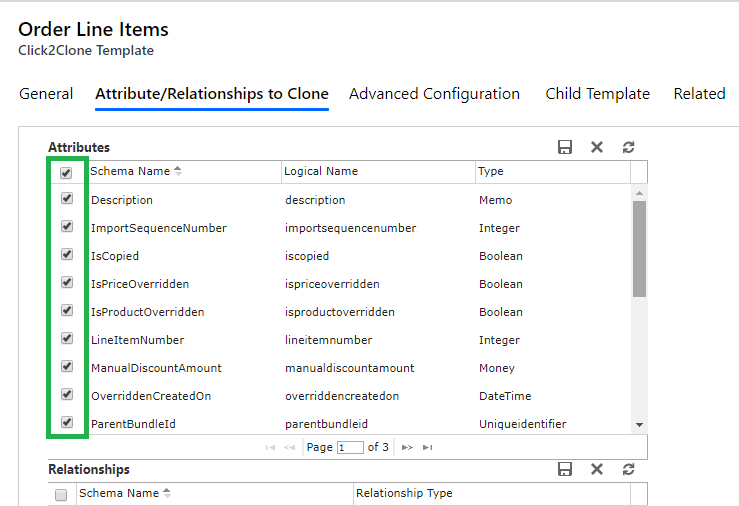The image size is (739, 506).
Task: Edit the page number field
Action: [x=349, y=447]
